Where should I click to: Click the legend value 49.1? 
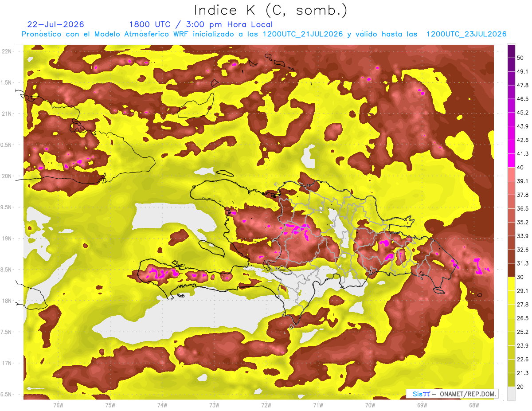522,72
